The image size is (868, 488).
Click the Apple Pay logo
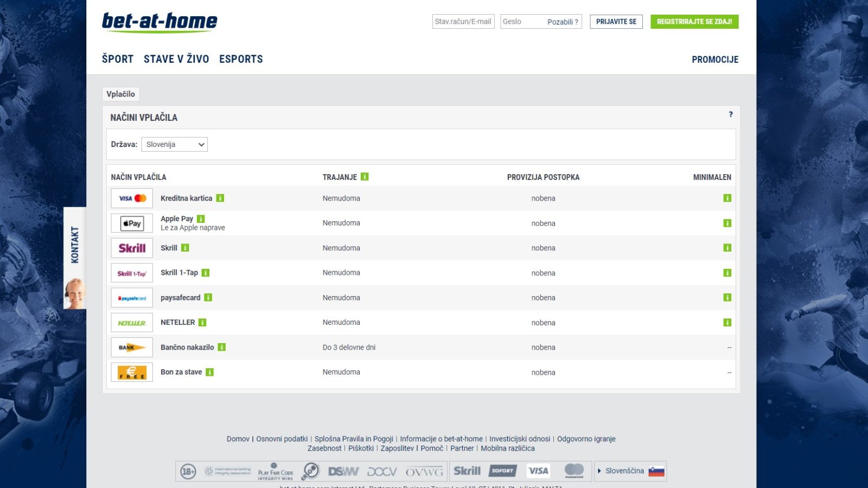pyautogui.click(x=132, y=223)
